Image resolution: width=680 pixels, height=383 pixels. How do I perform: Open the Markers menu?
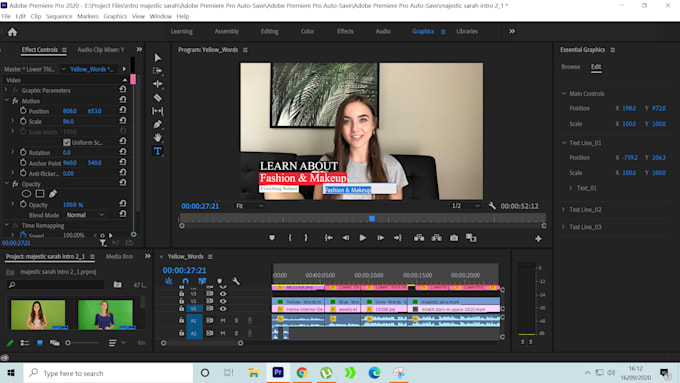pyautogui.click(x=88, y=16)
